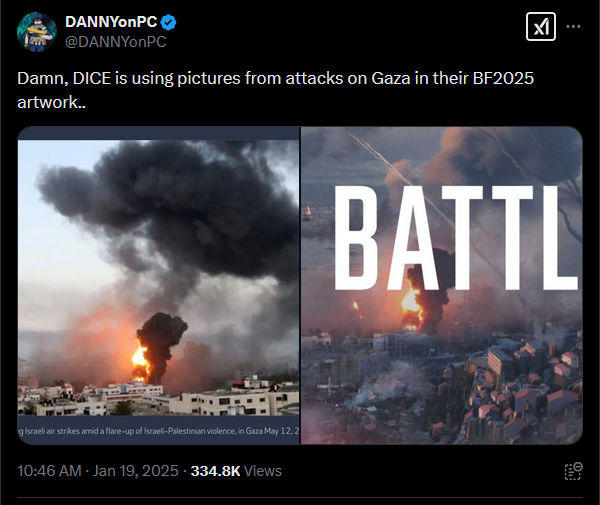600x505 pixels.
Task: Click the word artwork.. in the tweet
Action: (x=51, y=102)
